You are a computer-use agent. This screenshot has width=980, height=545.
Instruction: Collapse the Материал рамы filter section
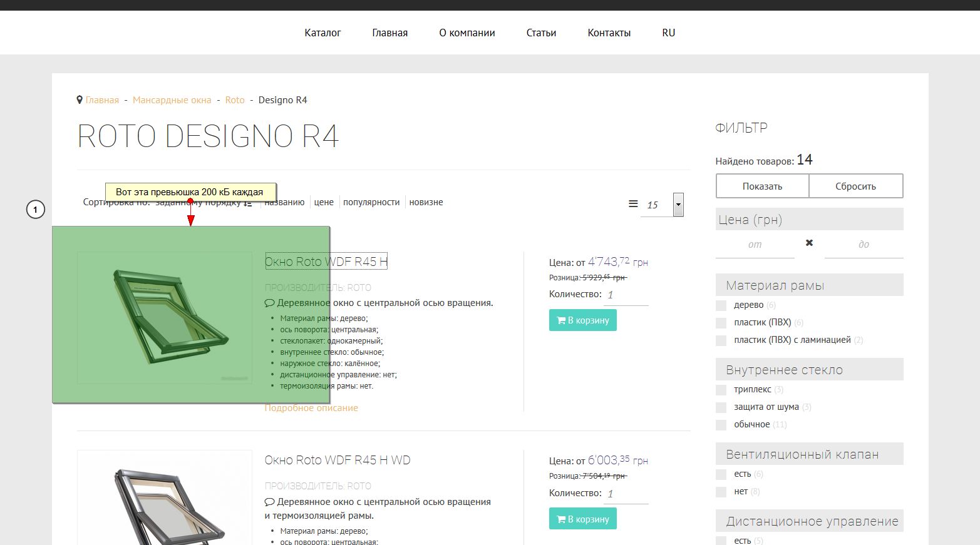coord(809,285)
